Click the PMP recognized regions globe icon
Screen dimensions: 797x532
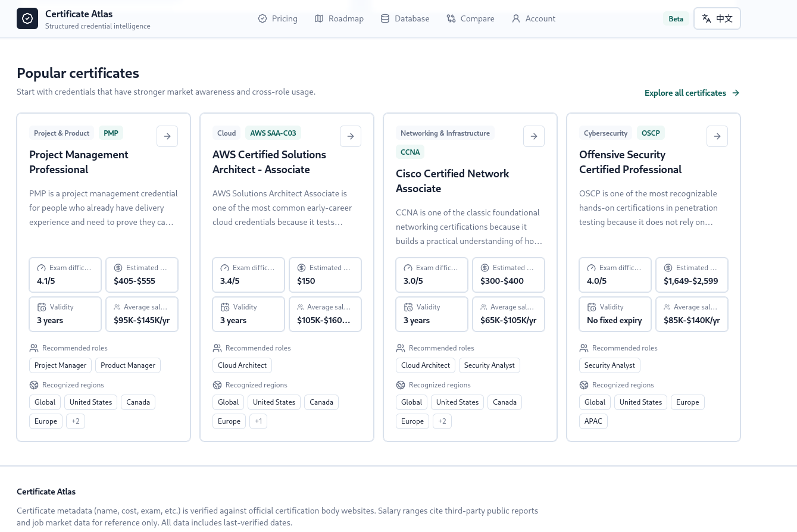click(x=34, y=385)
